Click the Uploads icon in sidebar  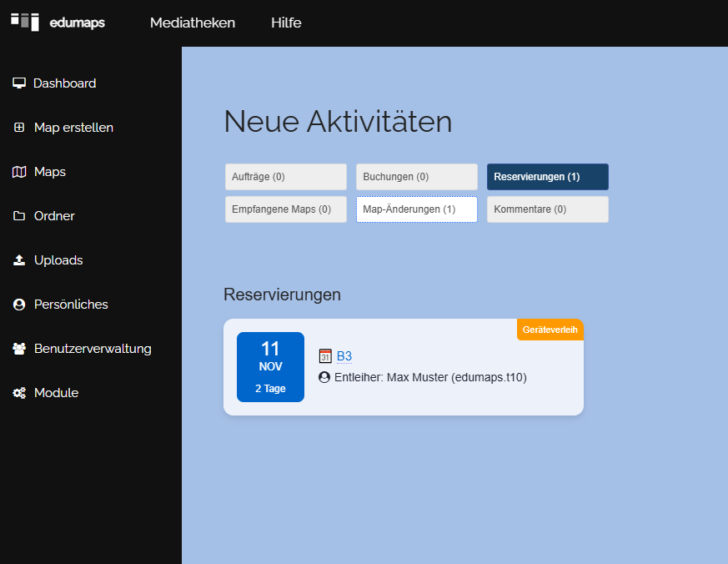point(19,260)
